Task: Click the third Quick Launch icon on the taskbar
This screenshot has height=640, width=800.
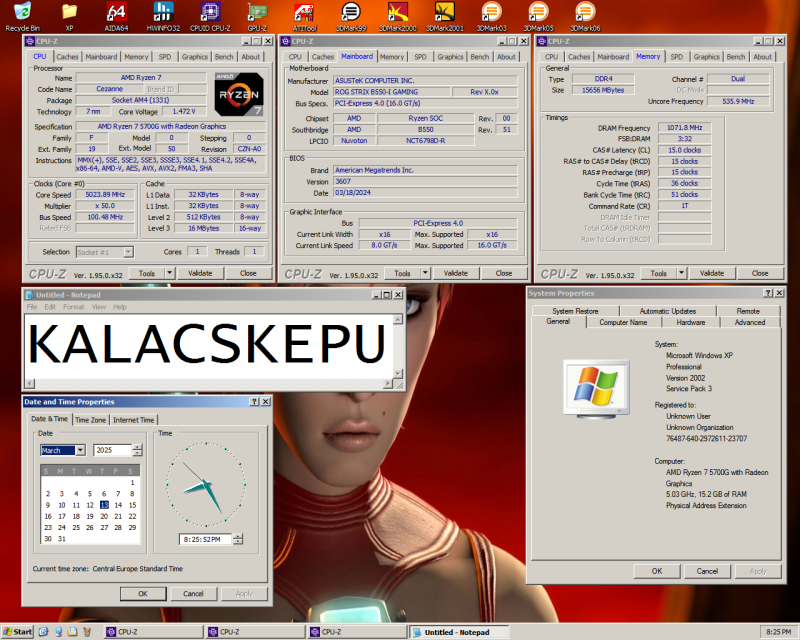Action: pos(72,632)
